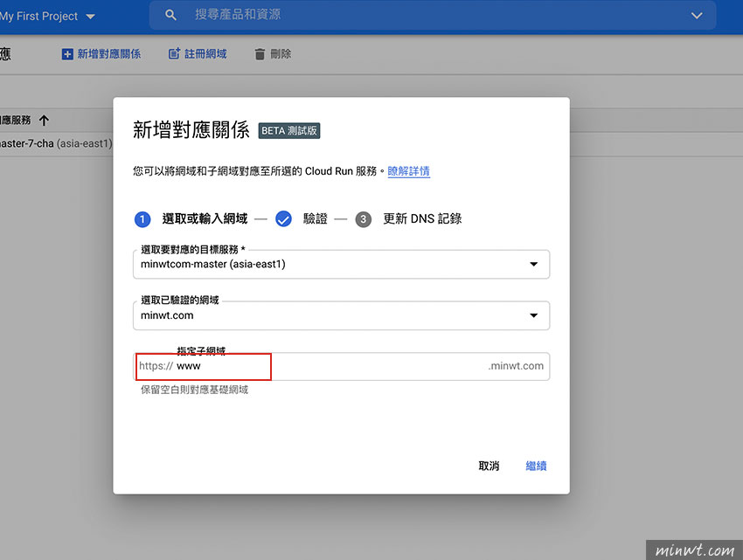The width and height of the screenshot is (743, 560).
Task: Click the 保留空白則對應基礎網域 hint text
Action: point(194,390)
